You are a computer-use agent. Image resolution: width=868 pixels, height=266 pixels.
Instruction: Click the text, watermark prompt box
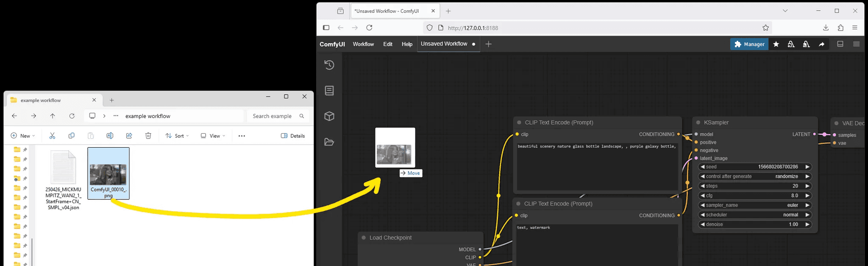[597, 245]
